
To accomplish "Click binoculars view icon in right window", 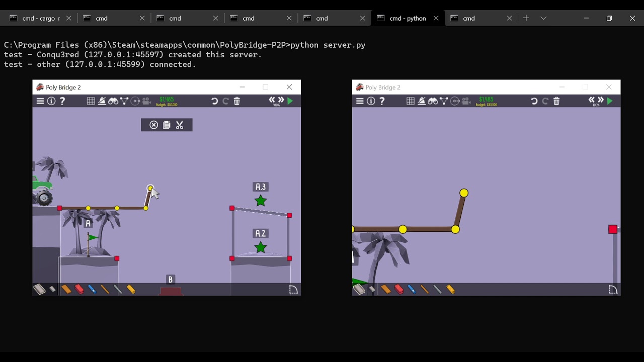I will click(x=433, y=101).
